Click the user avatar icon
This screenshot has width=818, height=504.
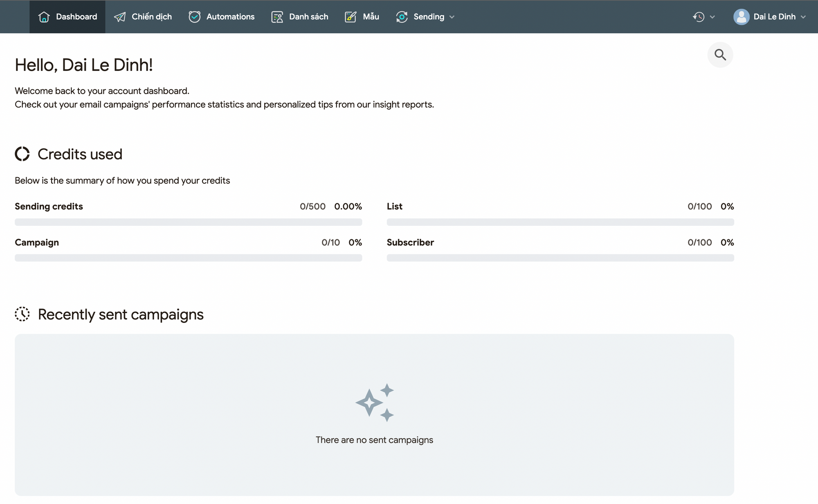[741, 17]
